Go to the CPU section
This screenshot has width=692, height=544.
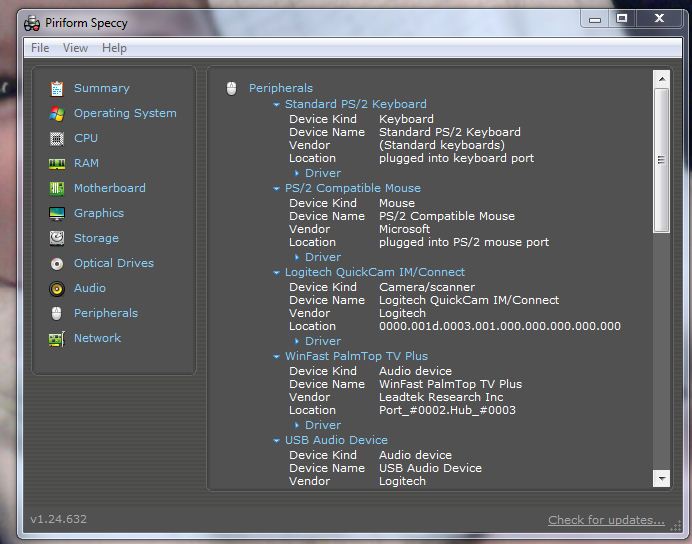pos(86,138)
